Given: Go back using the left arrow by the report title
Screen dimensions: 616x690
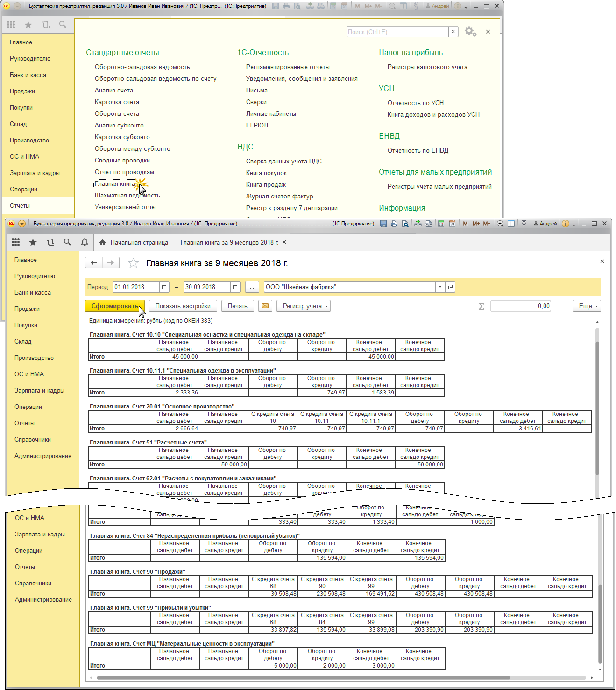Looking at the screenshot, I should pos(94,263).
